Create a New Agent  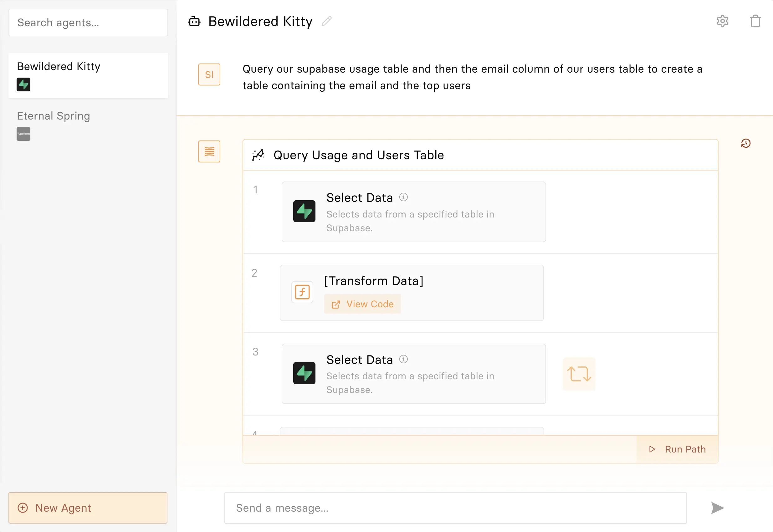tap(88, 508)
